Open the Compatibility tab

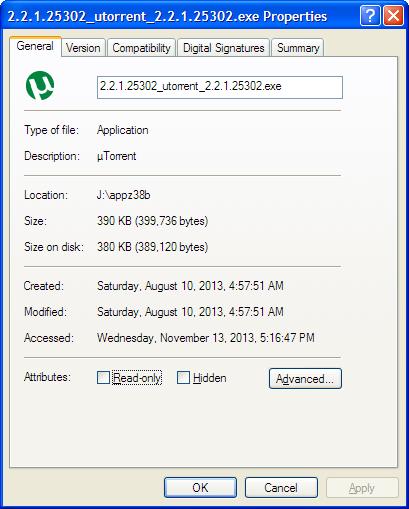click(141, 48)
